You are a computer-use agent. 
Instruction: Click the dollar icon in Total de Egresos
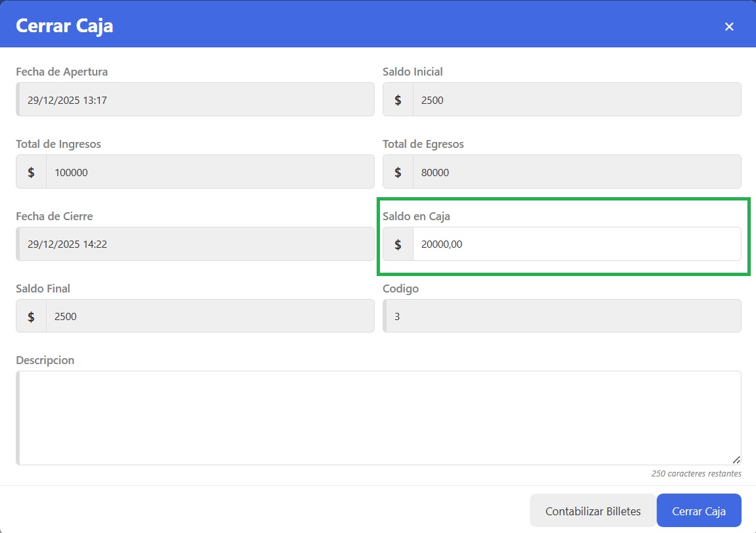click(x=398, y=172)
